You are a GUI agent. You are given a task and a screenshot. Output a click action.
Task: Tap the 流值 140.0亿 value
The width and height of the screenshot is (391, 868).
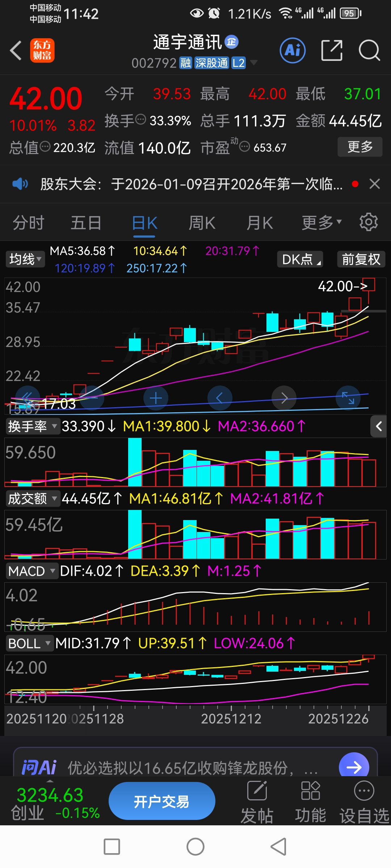click(147, 148)
